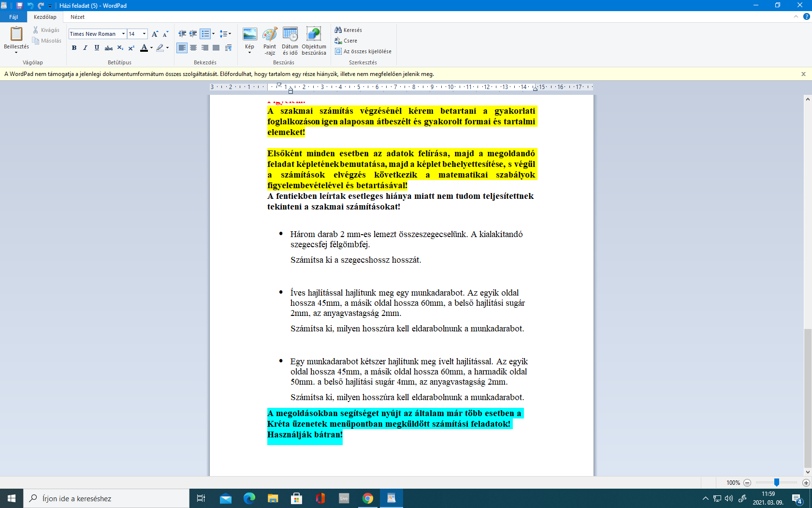The width and height of the screenshot is (812, 508).
Task: Increase paragraph indent
Action: point(193,34)
